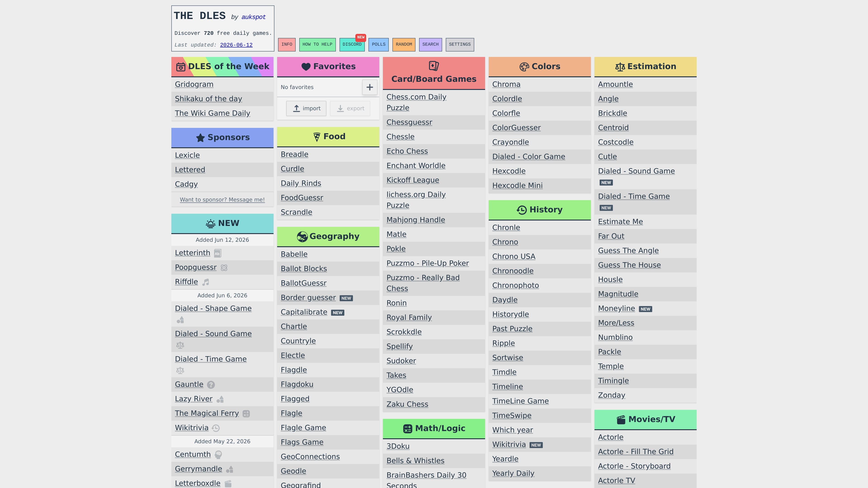
Task: Click the History category header
Action: [x=540, y=210]
